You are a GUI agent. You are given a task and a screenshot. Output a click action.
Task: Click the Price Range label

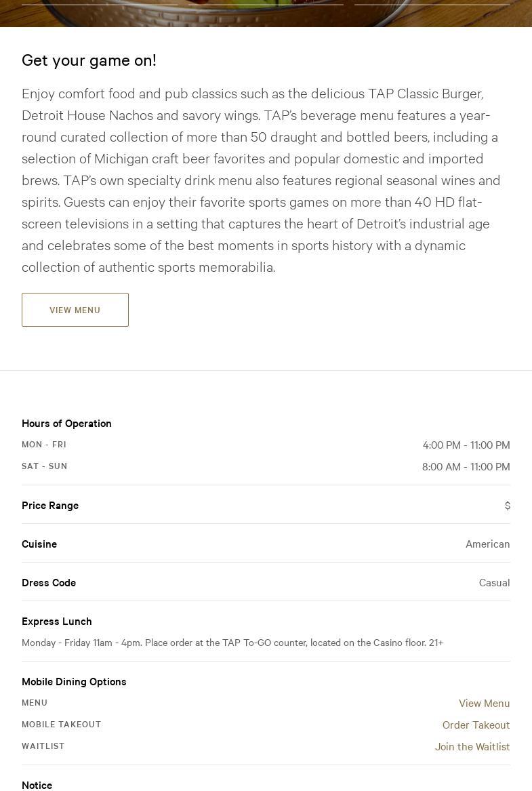(50, 505)
